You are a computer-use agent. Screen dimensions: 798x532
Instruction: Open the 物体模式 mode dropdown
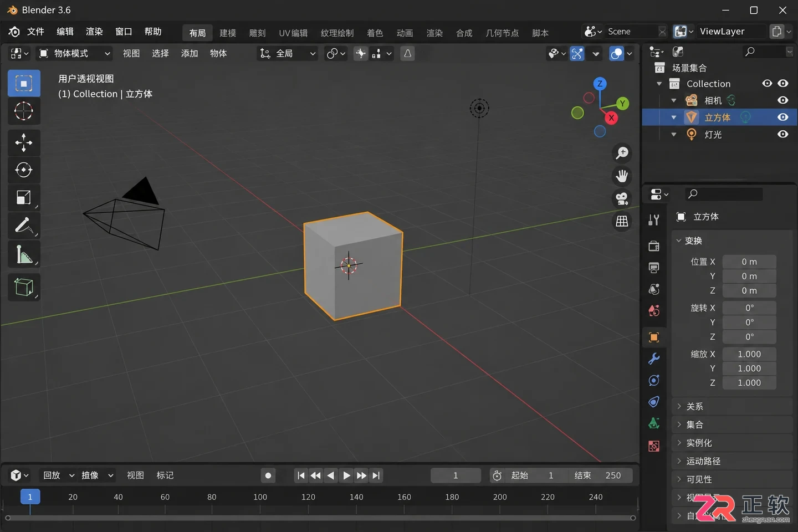[74, 54]
